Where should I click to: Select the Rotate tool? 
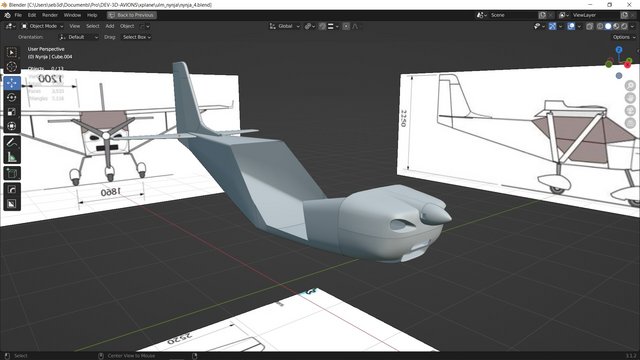[12, 98]
